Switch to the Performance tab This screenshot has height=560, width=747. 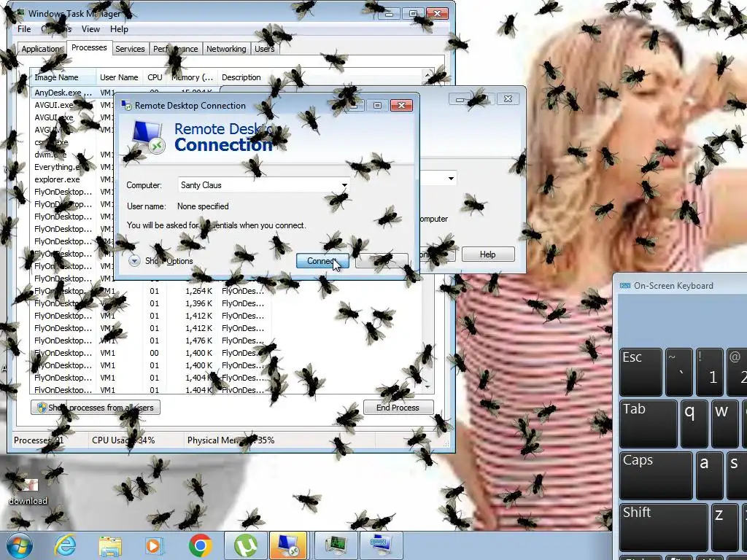tap(175, 49)
